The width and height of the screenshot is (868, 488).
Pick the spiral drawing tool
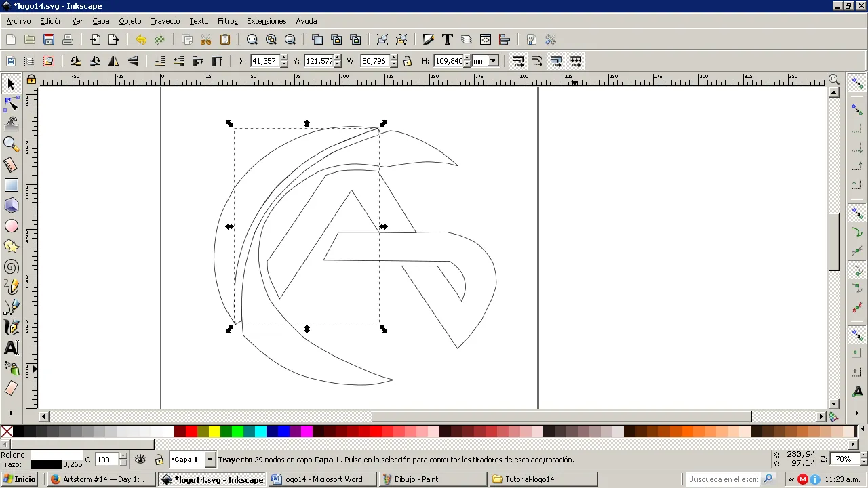(x=12, y=266)
